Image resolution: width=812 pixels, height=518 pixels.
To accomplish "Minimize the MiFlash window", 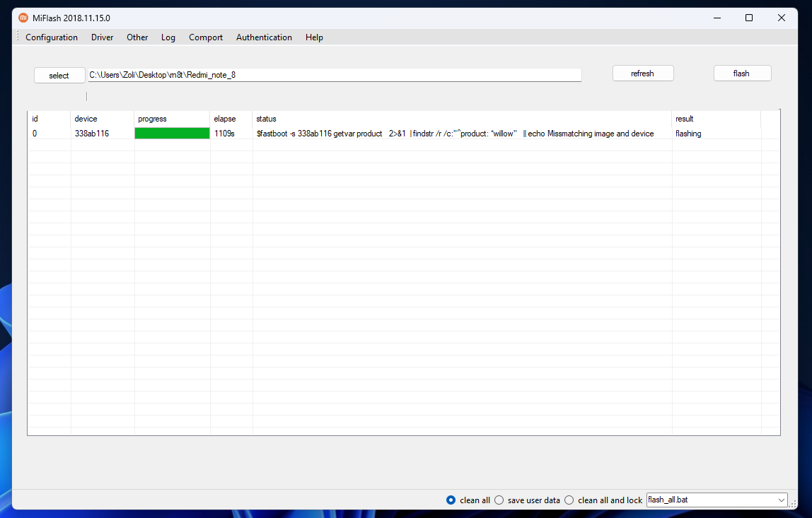I will tap(717, 18).
